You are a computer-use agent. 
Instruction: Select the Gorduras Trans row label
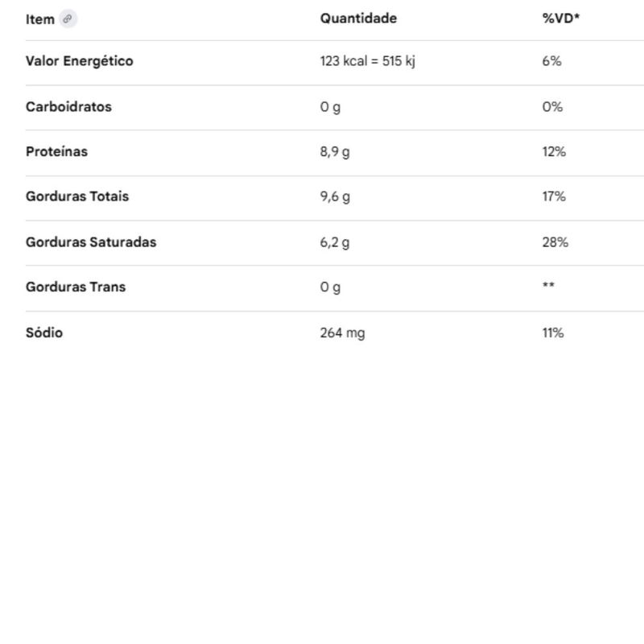click(75, 287)
